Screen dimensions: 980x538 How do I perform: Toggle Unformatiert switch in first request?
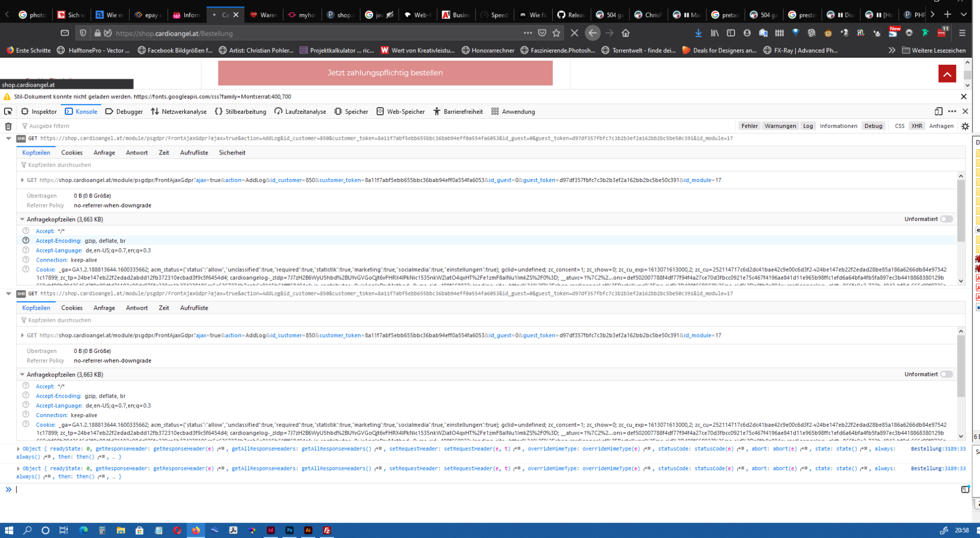[x=946, y=219]
